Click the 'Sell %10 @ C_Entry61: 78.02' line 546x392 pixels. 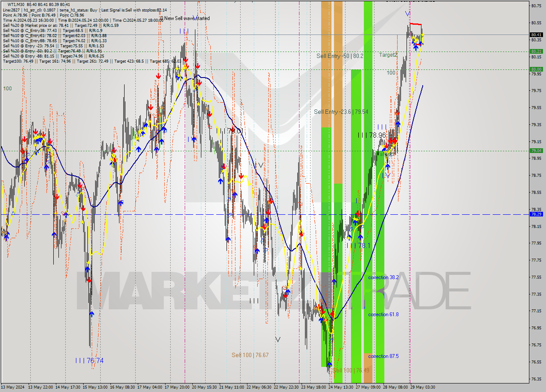pos(55,35)
